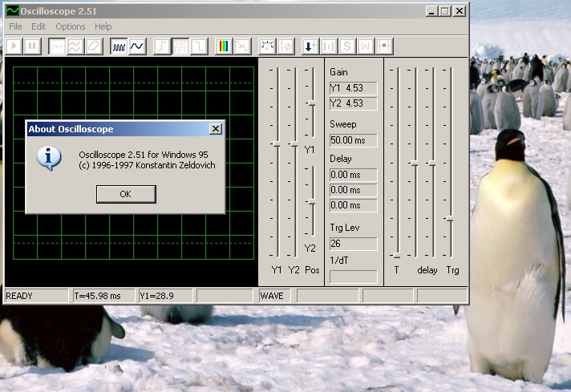Click the second delay slider handle
571x392 pixels.
[432, 163]
